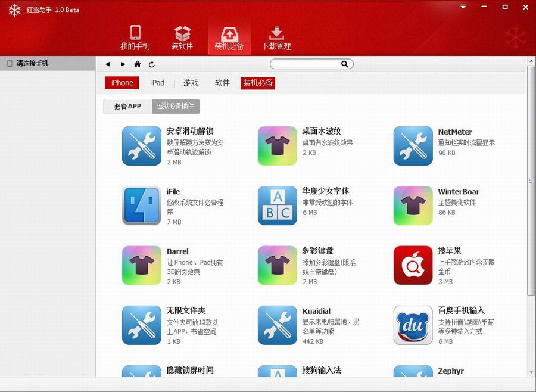This screenshot has height=392, width=536.
Task: Open the Barrel app icon
Action: pyautogui.click(x=142, y=266)
